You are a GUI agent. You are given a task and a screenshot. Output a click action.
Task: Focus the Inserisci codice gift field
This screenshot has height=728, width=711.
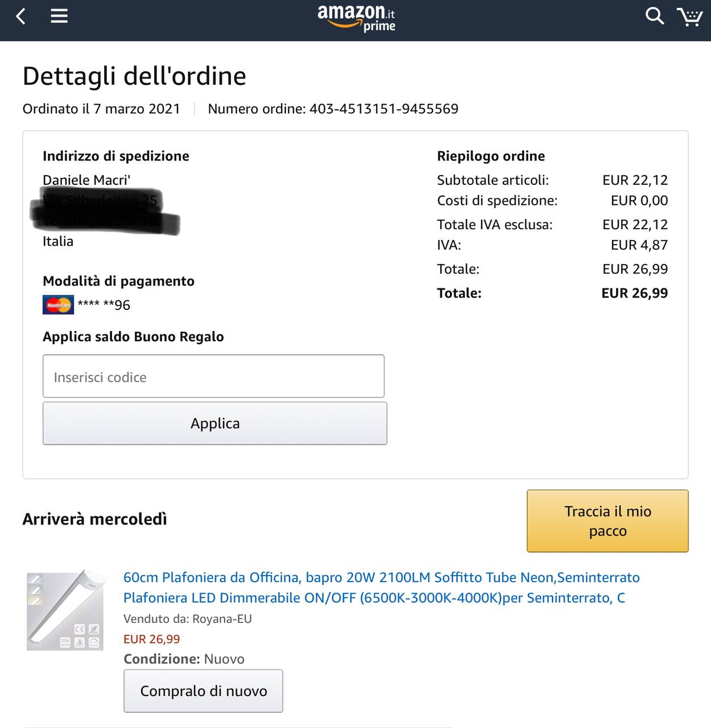coord(213,377)
